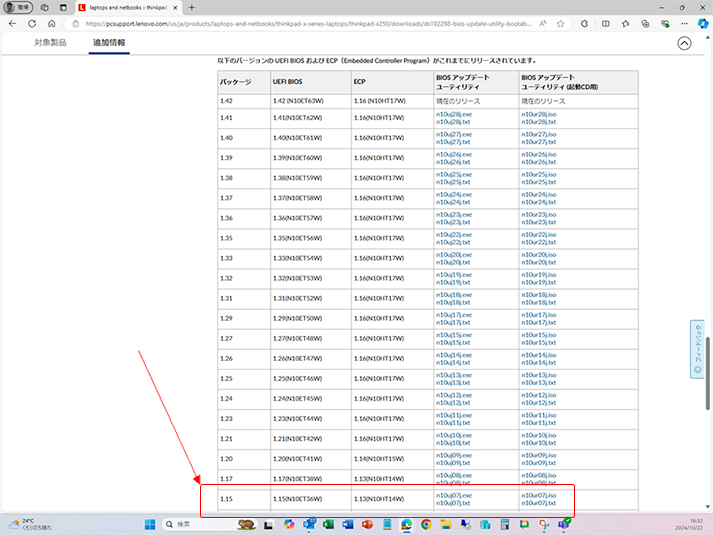Download n10ur25j.iso
The width and height of the screenshot is (713, 535).
(538, 174)
